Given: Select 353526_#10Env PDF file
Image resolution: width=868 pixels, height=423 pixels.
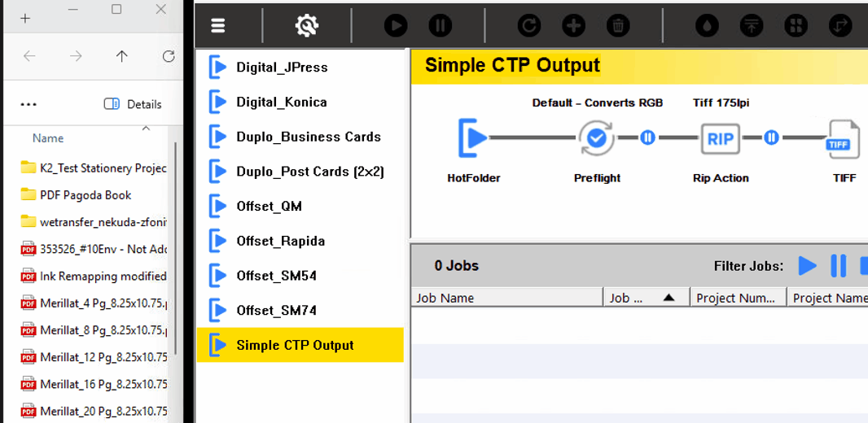Looking at the screenshot, I should [x=94, y=250].
